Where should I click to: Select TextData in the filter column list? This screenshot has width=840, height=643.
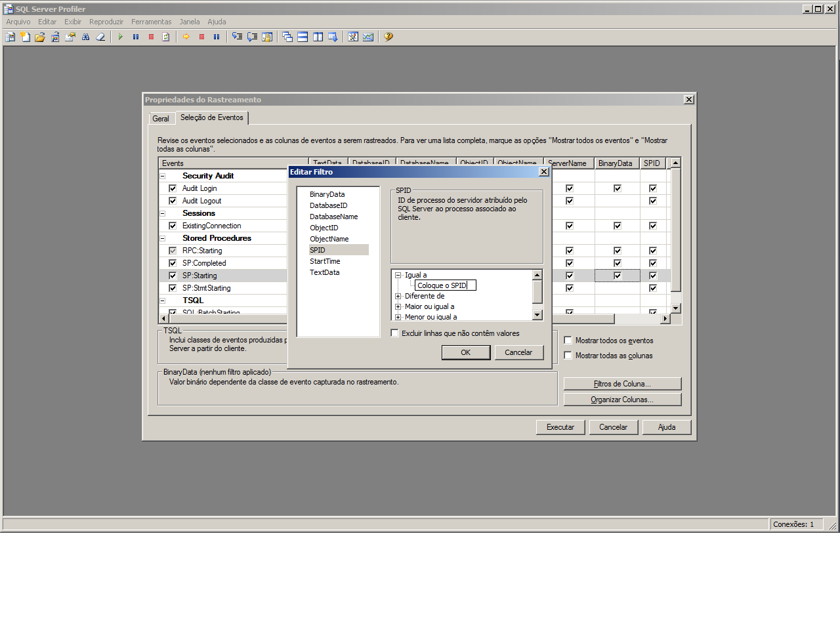coord(325,272)
